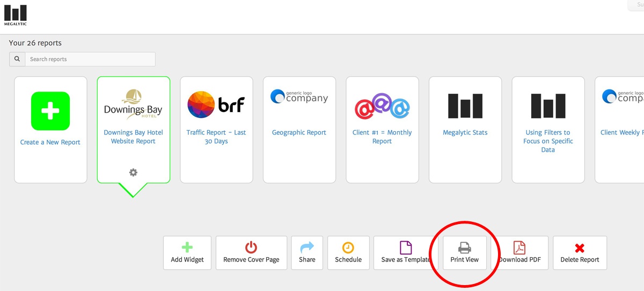Click the green plus icon on Add Widget

187,248
